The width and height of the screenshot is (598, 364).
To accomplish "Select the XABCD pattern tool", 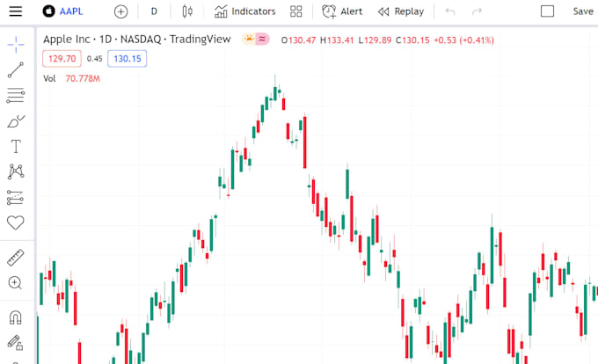I will [16, 171].
